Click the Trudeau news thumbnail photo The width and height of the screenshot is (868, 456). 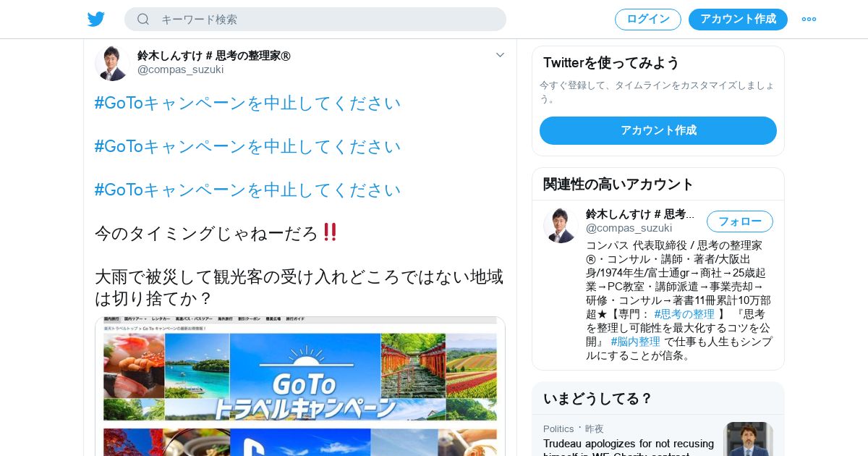point(748,439)
